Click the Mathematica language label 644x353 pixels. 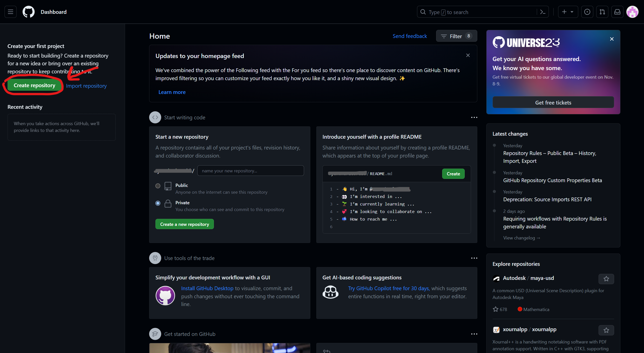[534, 310]
